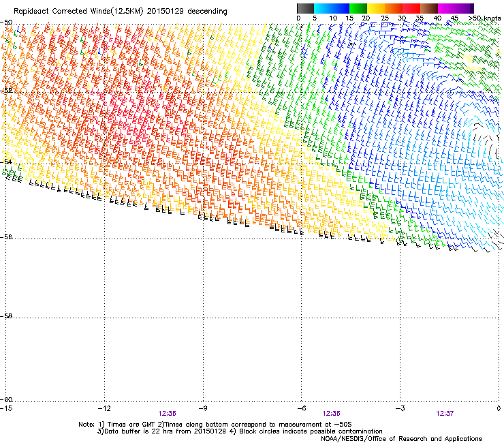
Task: Click the 'Rapidscat Corrected Winds(12.5KM)' title text
Action: (78, 12)
